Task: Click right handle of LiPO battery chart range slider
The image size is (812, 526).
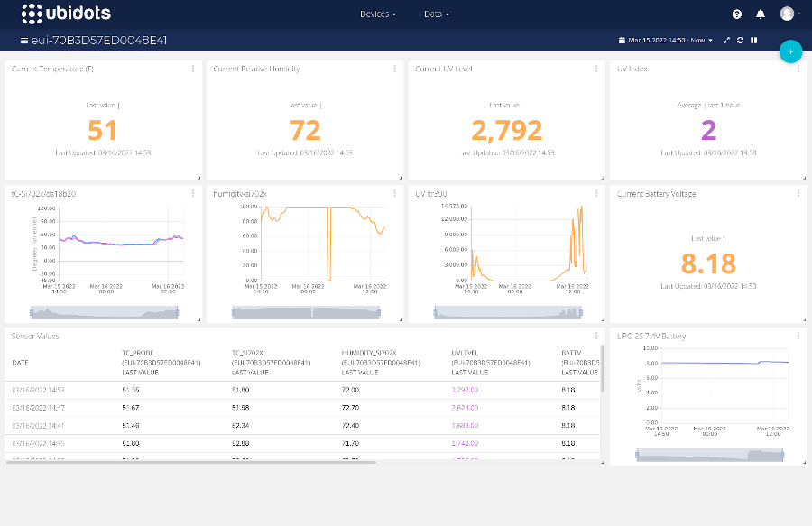Action: (x=782, y=455)
